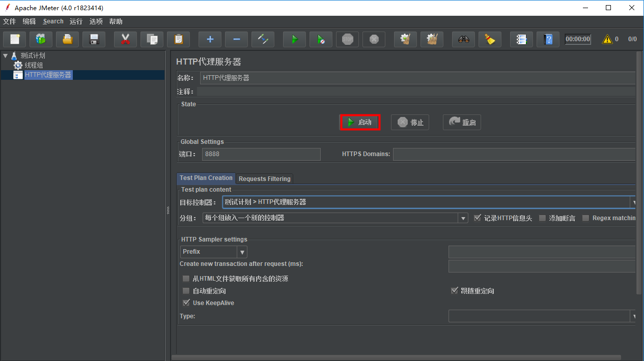Click the Cut scissors icon
The image size is (644, 361).
point(125,39)
